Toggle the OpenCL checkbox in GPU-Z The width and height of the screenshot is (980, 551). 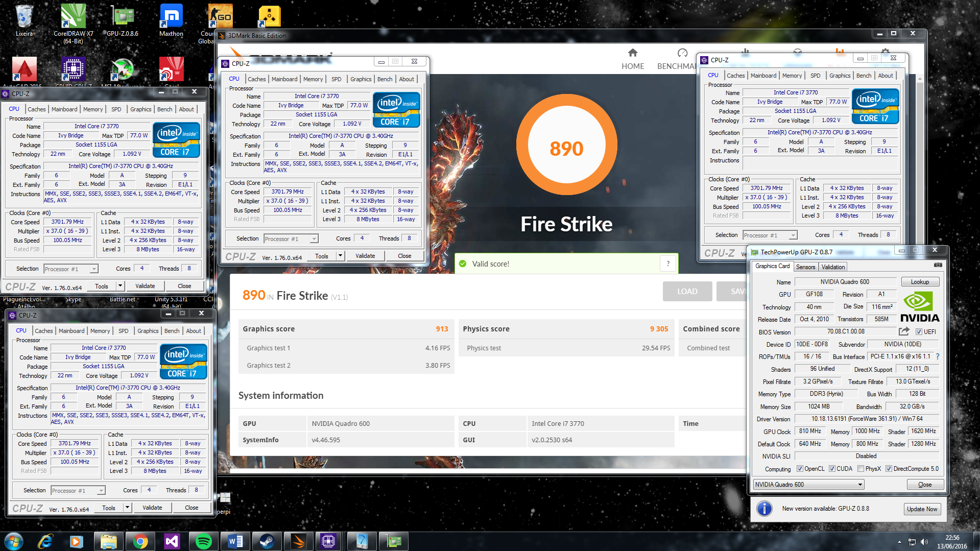tap(800, 469)
